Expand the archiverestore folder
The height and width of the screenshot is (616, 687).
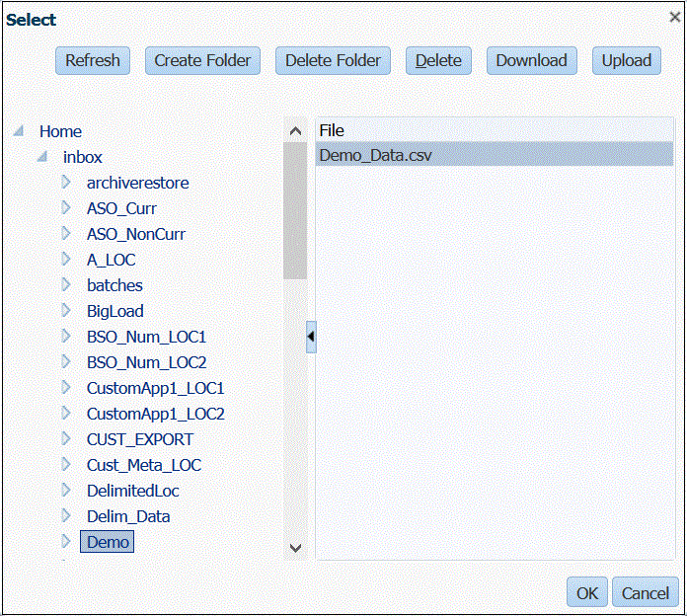tap(66, 183)
